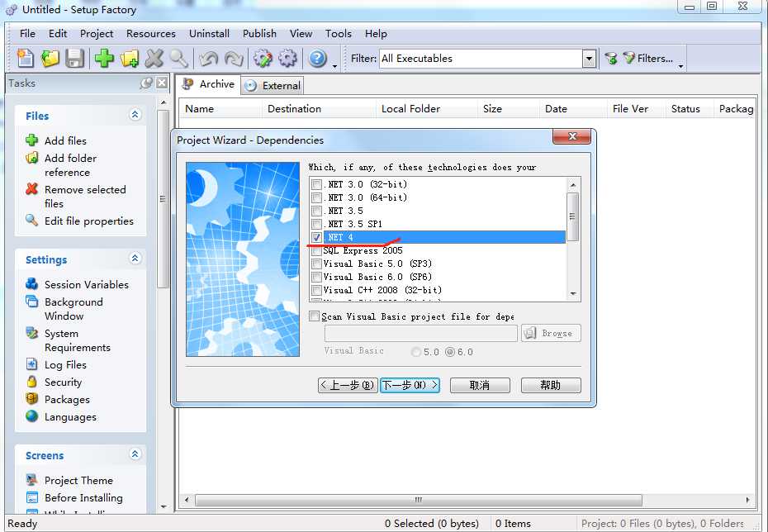Collapse the Settings task group

pyautogui.click(x=135, y=259)
